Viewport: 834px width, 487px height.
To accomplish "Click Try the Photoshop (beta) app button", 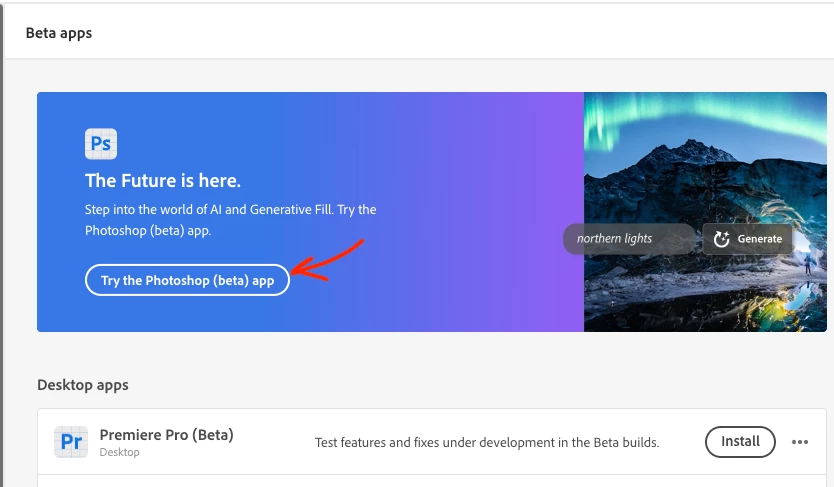I will (187, 280).
